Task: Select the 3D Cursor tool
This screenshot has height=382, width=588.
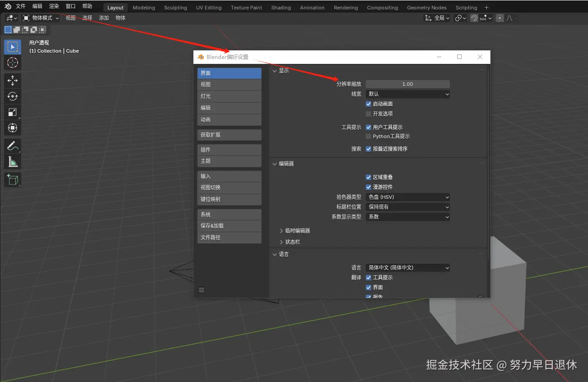Action: tap(13, 63)
